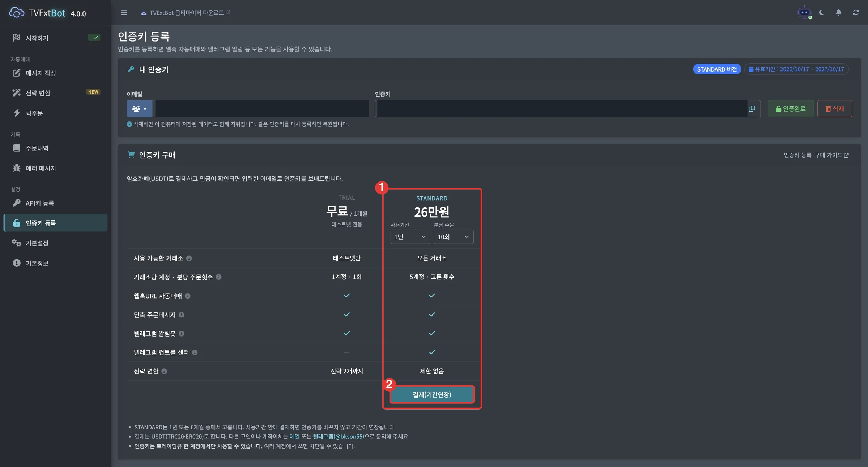868x467 pixels.
Task: Show info for 사용 가능한 거래소
Action: coord(189,258)
